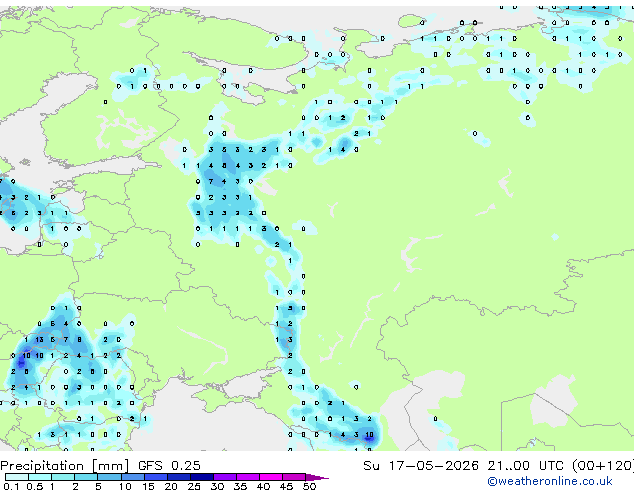Viewport: 634px width, 490px height.
Task: Click the 10–15 mm blue legend swatch
Action: tap(133, 477)
